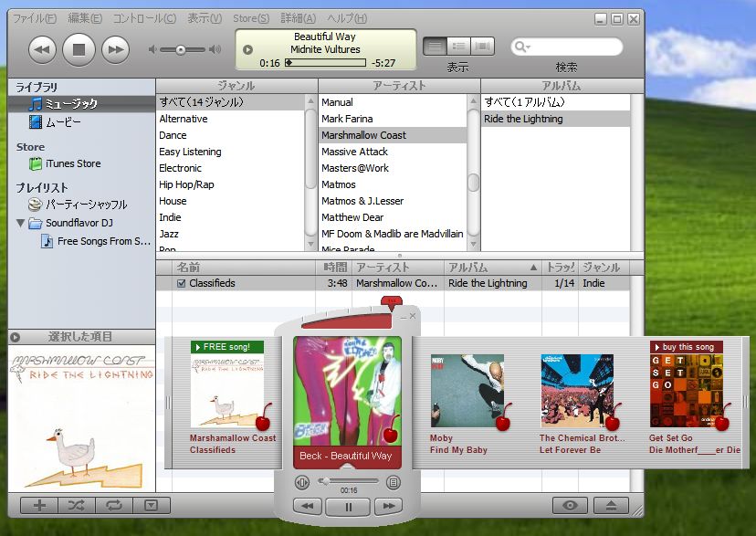Select the Ride the Lightning album
Screen dimensions: 756x536
[555, 119]
